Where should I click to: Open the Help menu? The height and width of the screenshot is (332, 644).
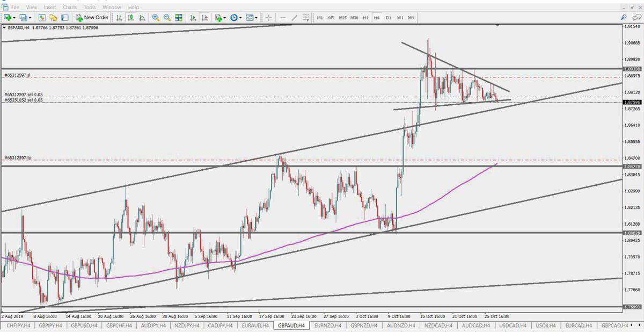tap(133, 8)
